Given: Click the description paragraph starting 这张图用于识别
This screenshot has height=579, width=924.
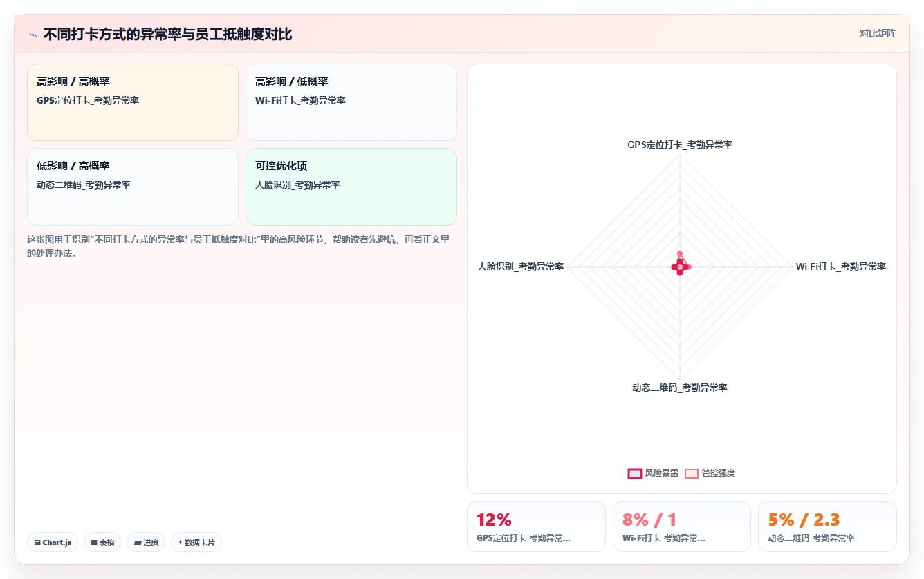Looking at the screenshot, I should [x=239, y=246].
